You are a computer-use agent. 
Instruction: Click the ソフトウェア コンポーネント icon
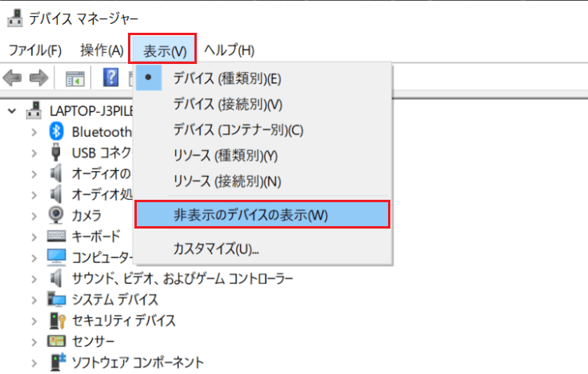pyautogui.click(x=58, y=362)
